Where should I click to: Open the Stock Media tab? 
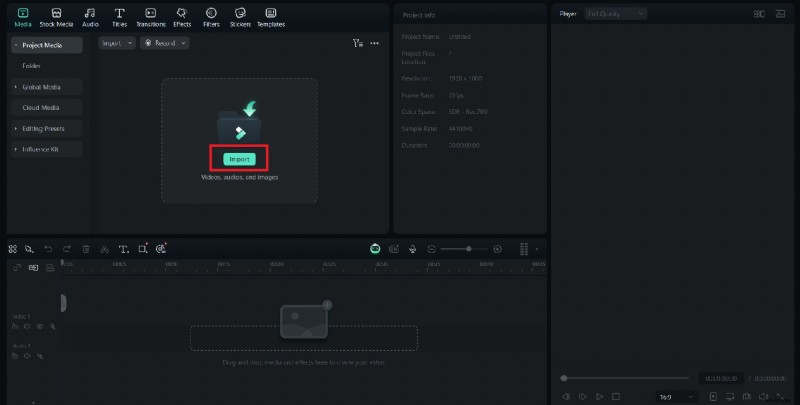click(57, 16)
